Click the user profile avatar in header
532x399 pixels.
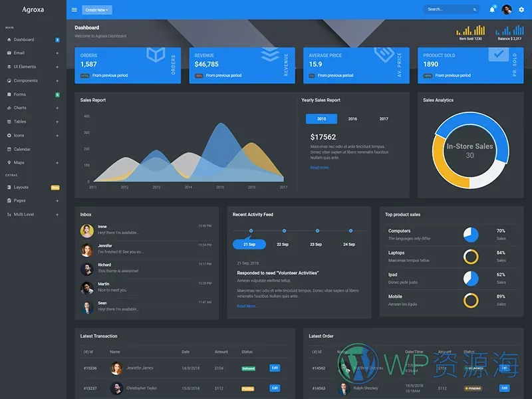tap(507, 9)
